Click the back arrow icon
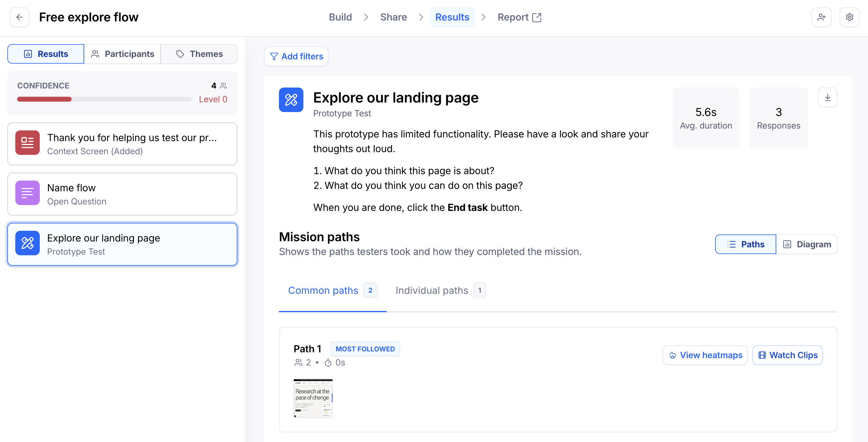Viewport: 868px width, 442px height. 20,17
